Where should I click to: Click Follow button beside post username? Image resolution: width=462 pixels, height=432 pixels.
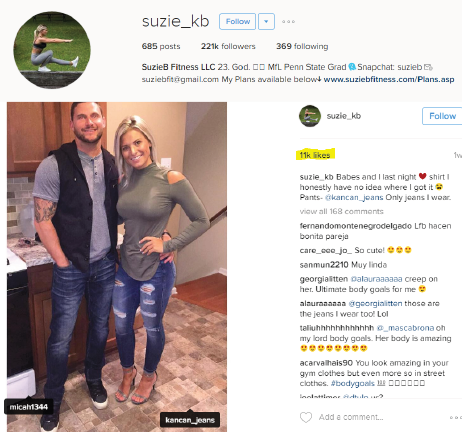coord(442,116)
